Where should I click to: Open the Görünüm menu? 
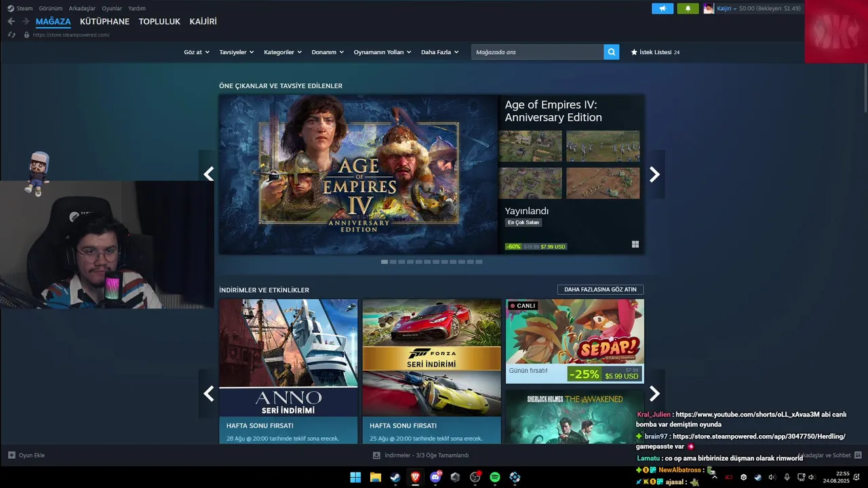(x=51, y=9)
